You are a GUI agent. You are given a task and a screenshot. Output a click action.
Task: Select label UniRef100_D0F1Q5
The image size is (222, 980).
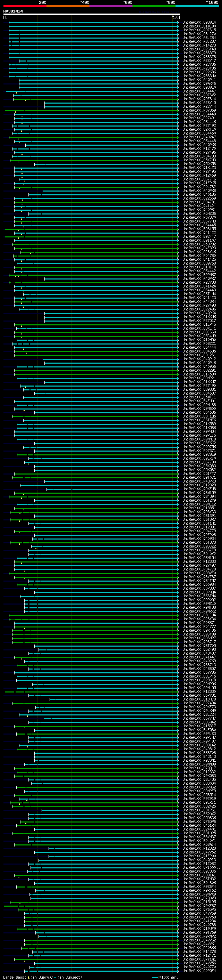tap(199, 416)
